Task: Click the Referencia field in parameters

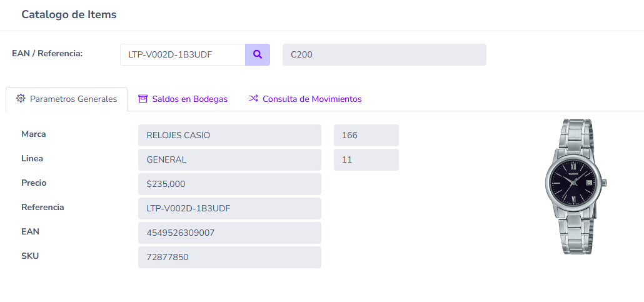Action: [229, 209]
